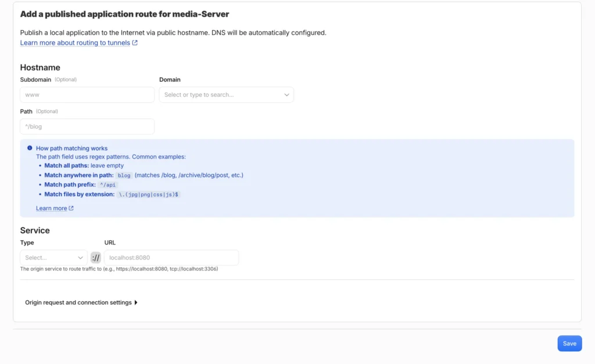Open the service Type select dropdown

point(53,258)
